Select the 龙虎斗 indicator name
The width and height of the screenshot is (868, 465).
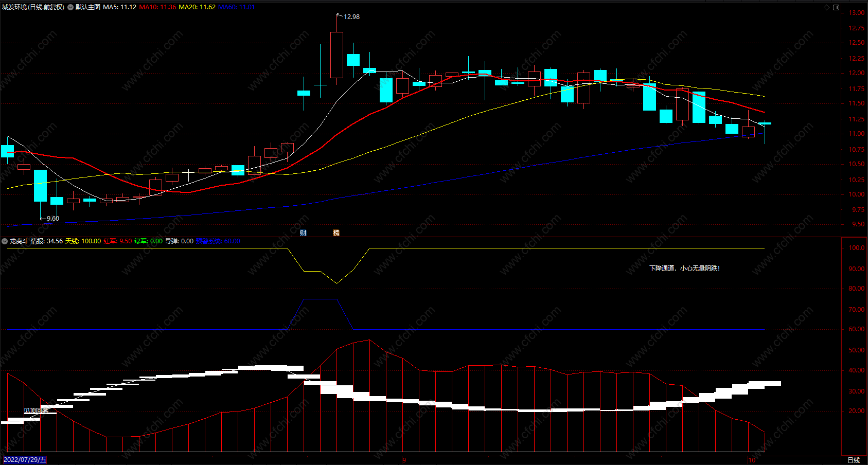tap(19, 241)
